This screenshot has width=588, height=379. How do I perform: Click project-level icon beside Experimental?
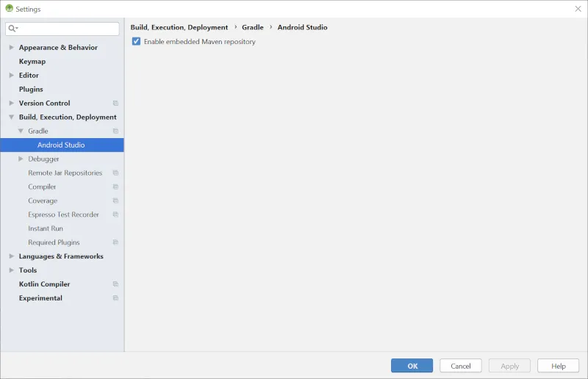click(115, 298)
